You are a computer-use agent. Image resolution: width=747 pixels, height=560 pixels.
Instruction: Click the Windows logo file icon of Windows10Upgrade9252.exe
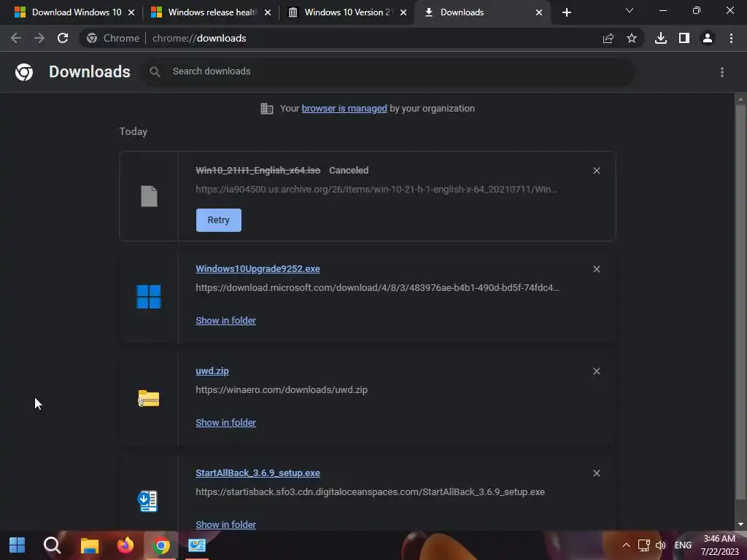coord(149,297)
